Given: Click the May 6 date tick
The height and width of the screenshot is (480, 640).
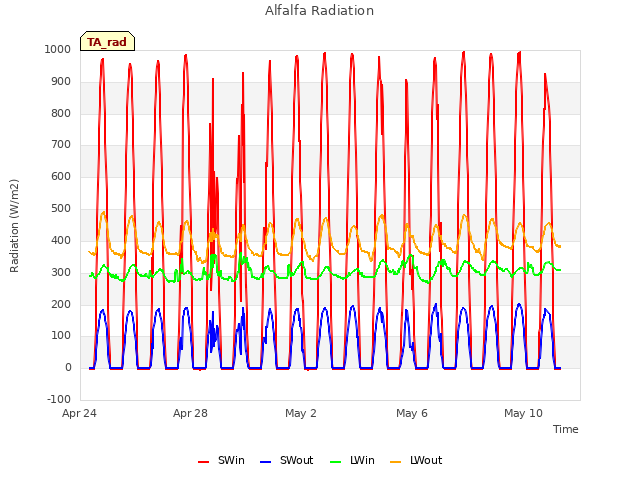Looking at the screenshot, I should [412, 413].
